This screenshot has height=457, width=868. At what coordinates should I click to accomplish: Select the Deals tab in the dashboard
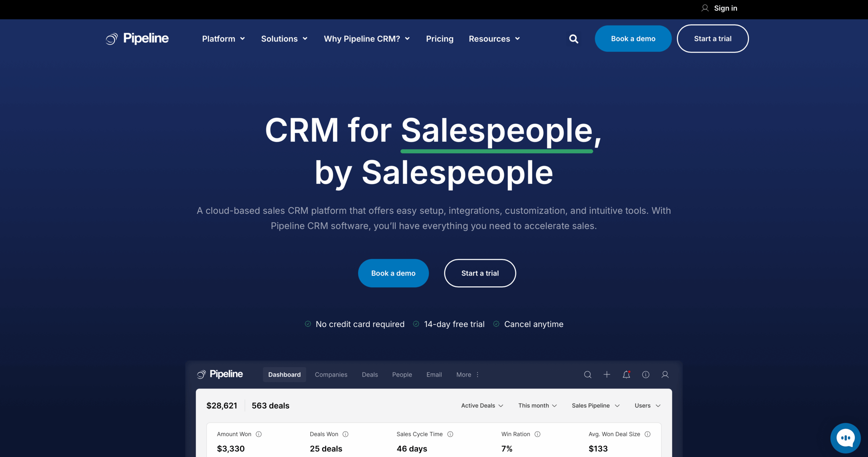[x=370, y=375]
